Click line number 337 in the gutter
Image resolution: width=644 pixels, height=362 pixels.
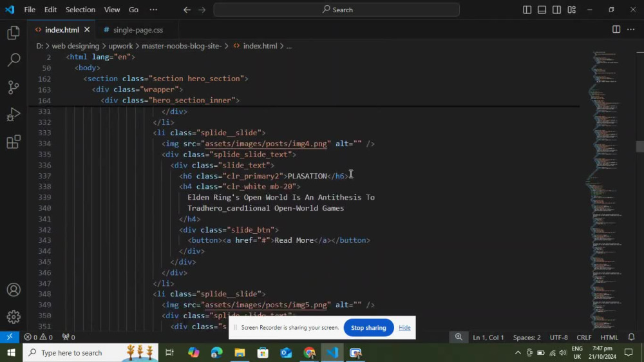click(x=44, y=176)
